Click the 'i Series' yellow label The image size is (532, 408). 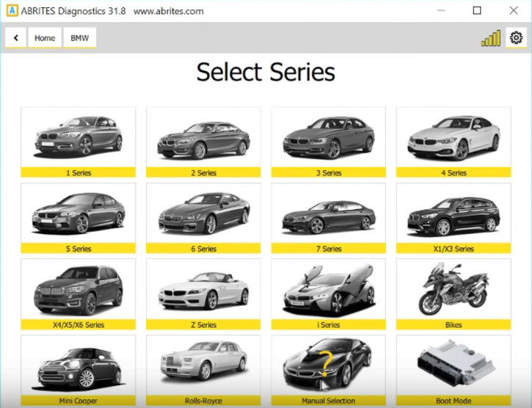click(329, 324)
